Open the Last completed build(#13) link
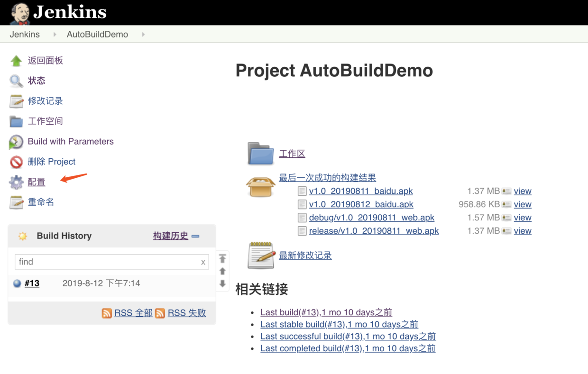 348,348
